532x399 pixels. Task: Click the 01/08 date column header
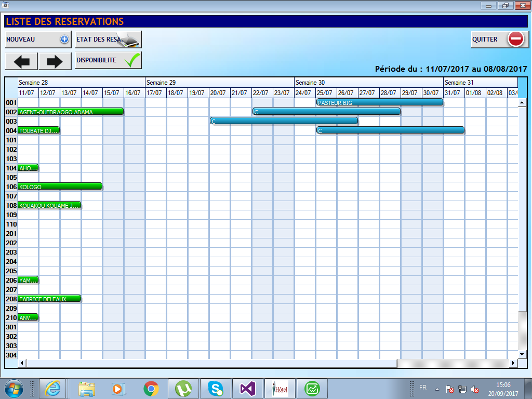[475, 92]
